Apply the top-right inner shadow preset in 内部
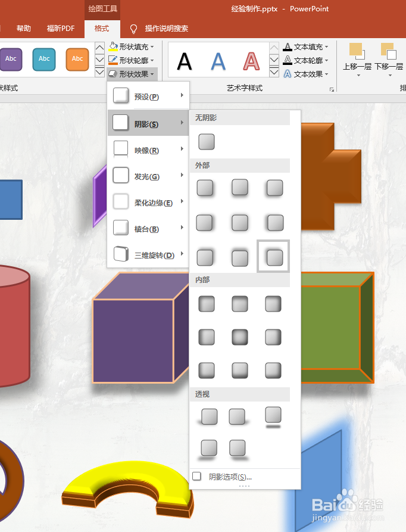The image size is (406, 532). pos(273,304)
